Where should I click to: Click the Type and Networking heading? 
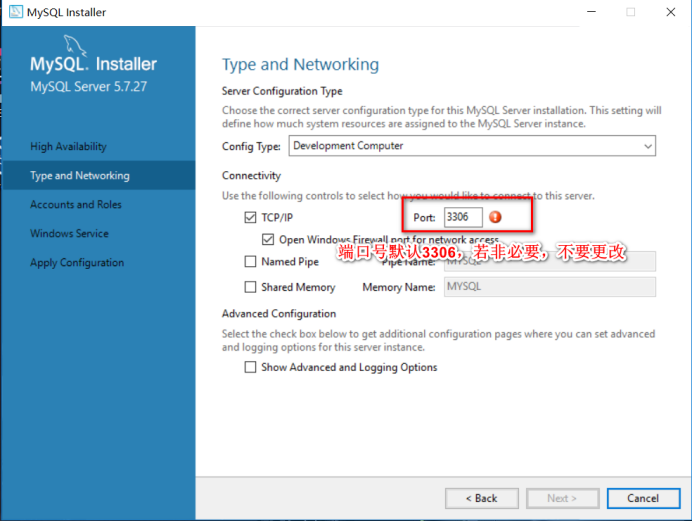301,65
